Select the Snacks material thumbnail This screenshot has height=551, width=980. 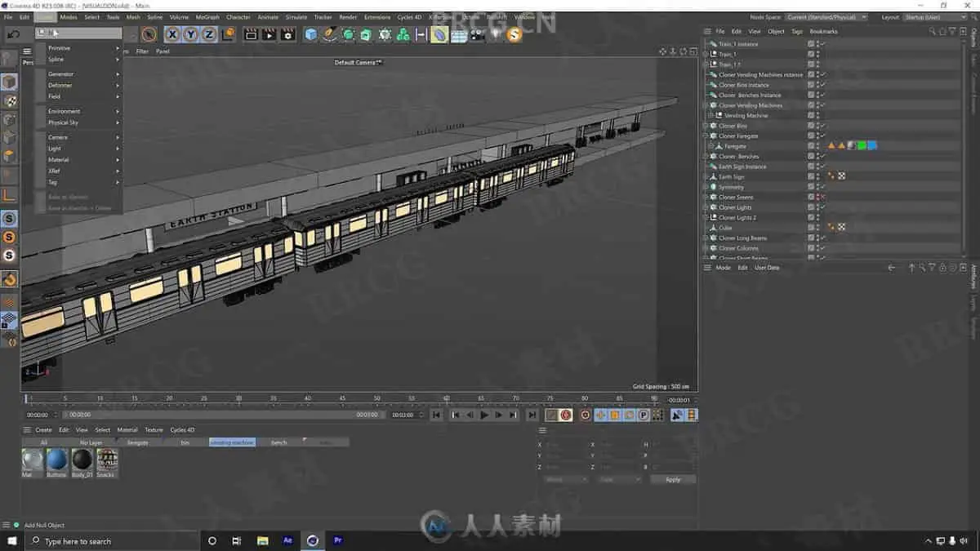point(107,460)
